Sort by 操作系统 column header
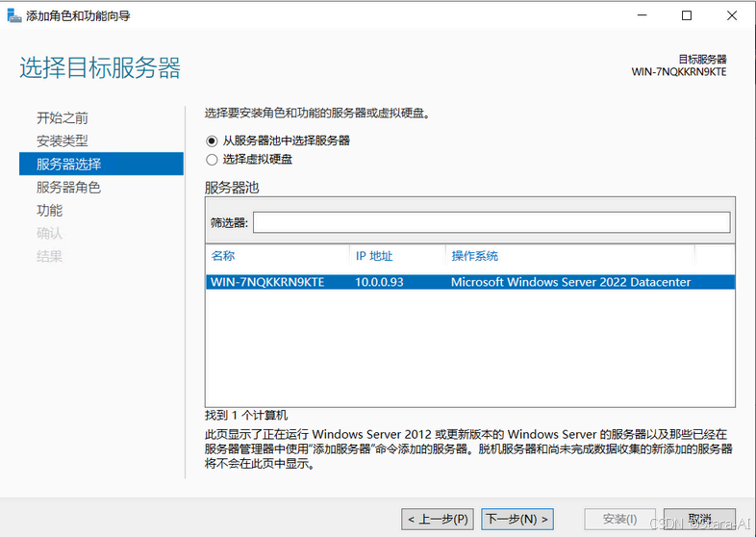 (474, 256)
